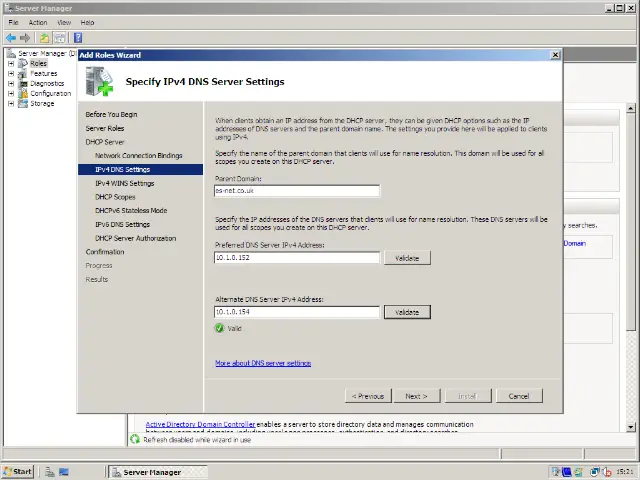Click the Diagnostics node icon in tree
640x480 pixels.
coord(23,83)
